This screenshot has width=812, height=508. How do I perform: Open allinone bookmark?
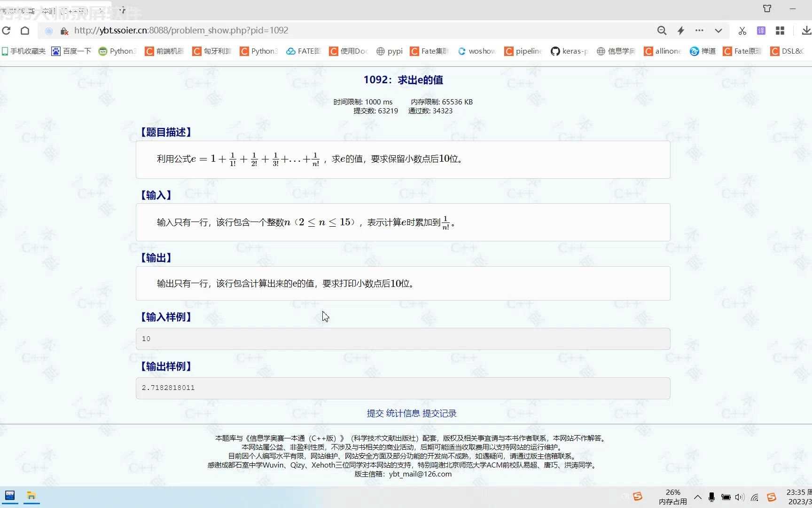[x=663, y=51]
